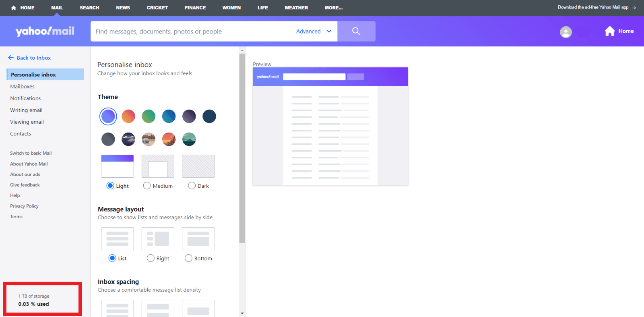Select the Bottom layout radio button
This screenshot has height=317, width=644.
[188, 258]
